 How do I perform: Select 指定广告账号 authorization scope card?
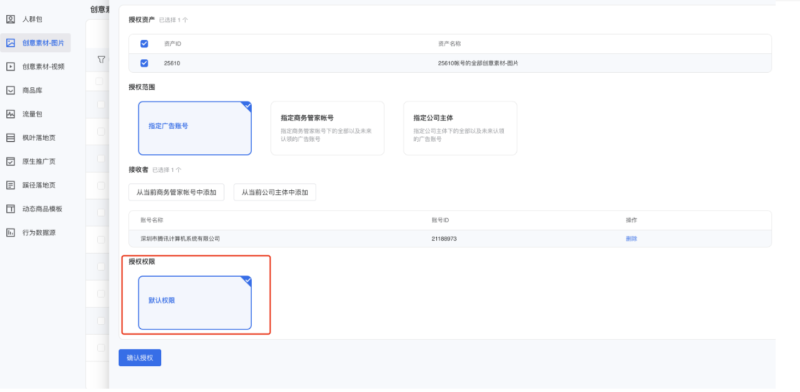[195, 128]
